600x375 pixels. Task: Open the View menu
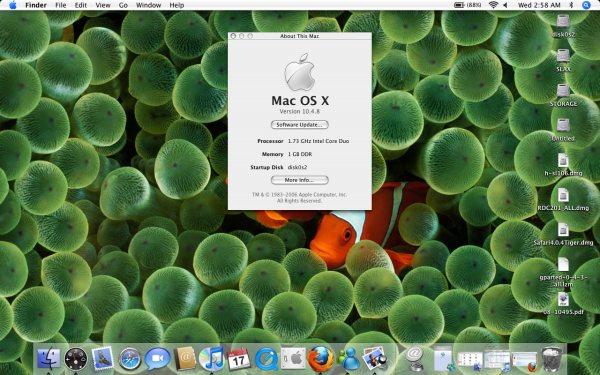tap(103, 5)
